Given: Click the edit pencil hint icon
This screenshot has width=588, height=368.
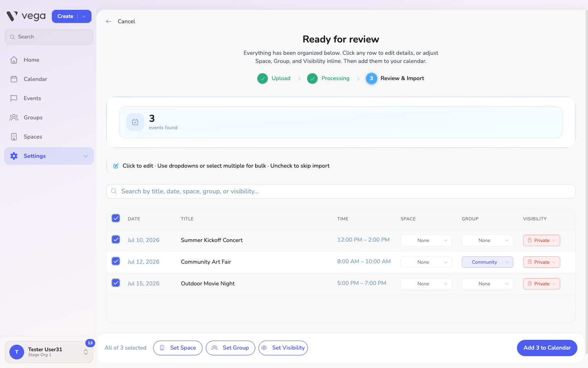Looking at the screenshot, I should (116, 166).
